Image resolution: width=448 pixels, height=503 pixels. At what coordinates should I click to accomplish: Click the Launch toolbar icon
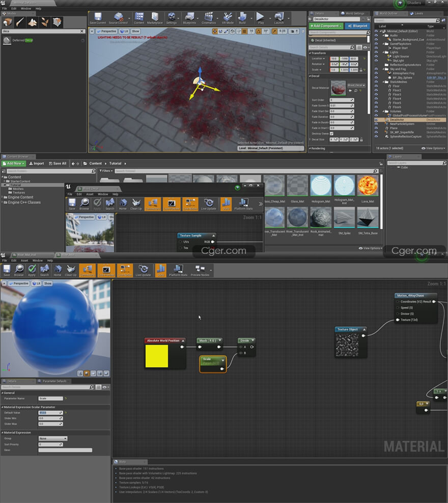[x=279, y=18]
